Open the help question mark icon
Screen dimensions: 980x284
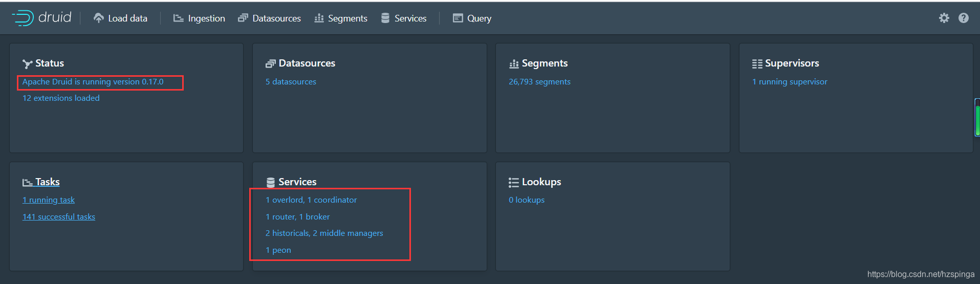pos(963,18)
